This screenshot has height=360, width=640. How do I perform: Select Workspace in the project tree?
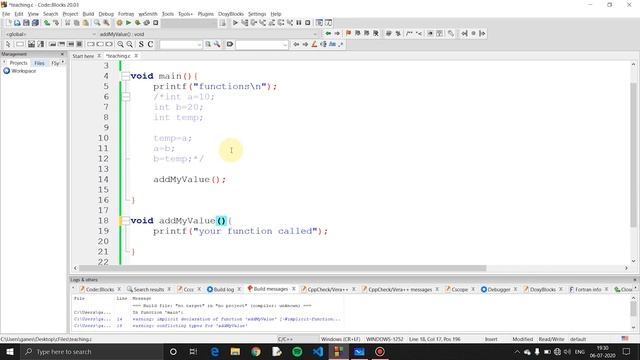tap(24, 71)
